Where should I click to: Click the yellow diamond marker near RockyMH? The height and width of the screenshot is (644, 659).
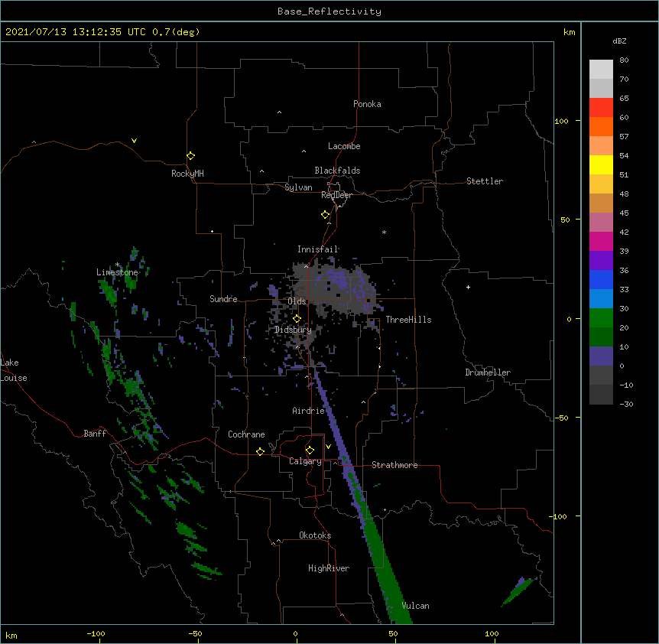tap(190, 156)
